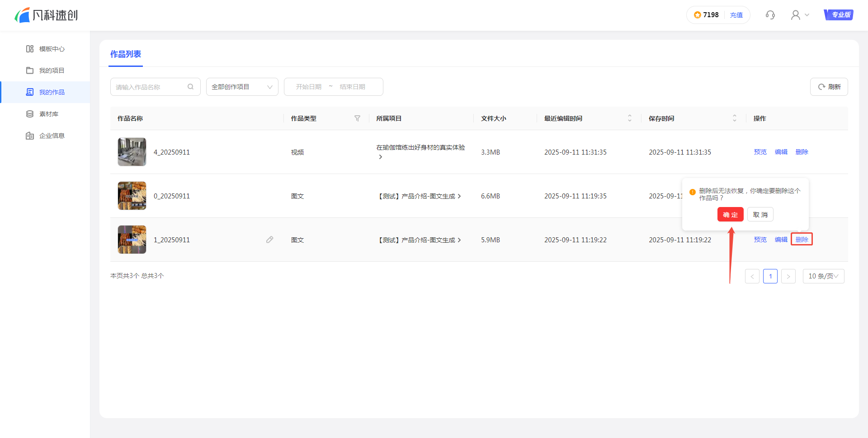Click the pencil rename icon for 1_20250911

pyautogui.click(x=269, y=240)
